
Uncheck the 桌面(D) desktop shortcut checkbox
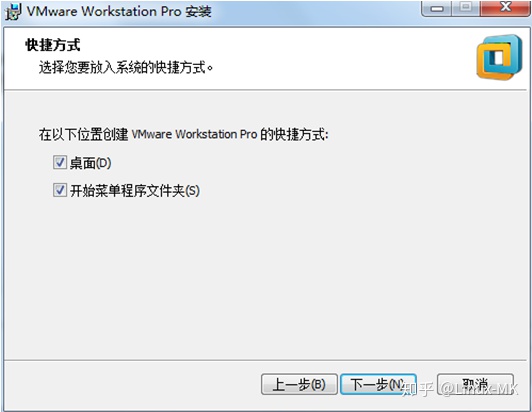pyautogui.click(x=59, y=162)
